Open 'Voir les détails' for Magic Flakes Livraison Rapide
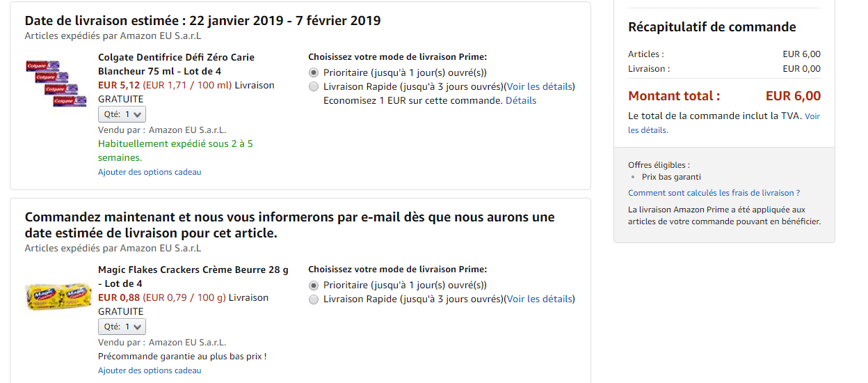Image resolution: width=868 pixels, height=383 pixels. [539, 299]
